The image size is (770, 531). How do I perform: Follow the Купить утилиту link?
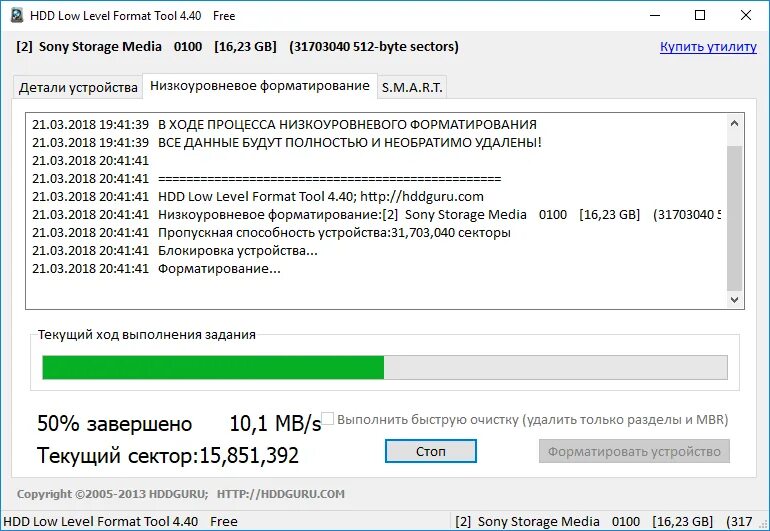point(708,47)
